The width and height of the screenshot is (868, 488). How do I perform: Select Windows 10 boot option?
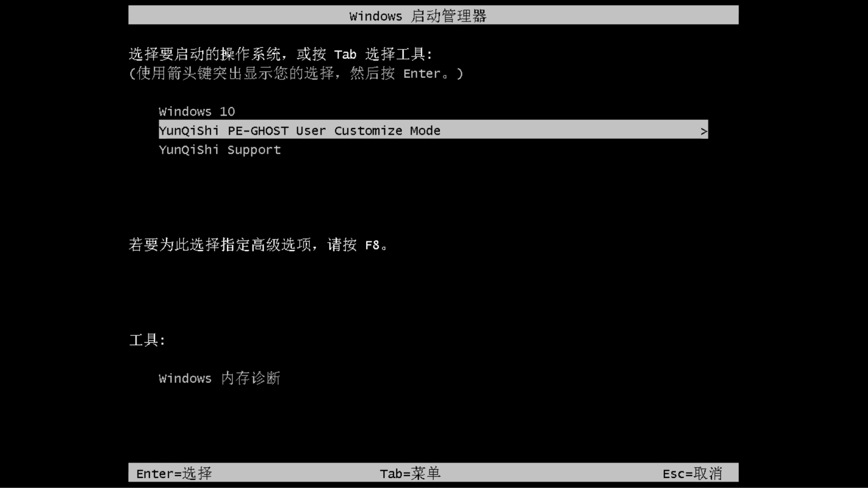tap(197, 111)
